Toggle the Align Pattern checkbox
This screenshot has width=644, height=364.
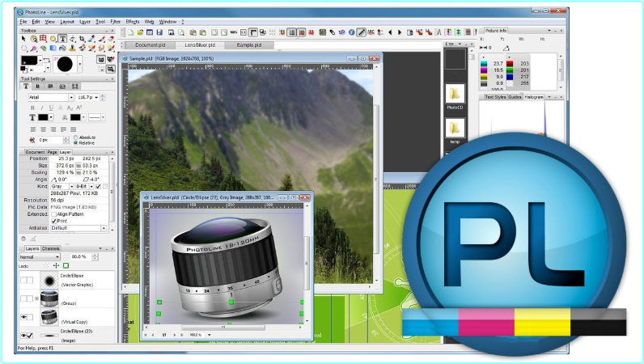(54, 214)
